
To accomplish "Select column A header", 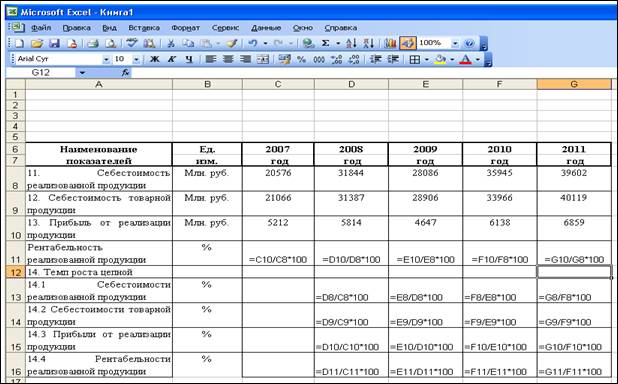I will click(x=99, y=84).
